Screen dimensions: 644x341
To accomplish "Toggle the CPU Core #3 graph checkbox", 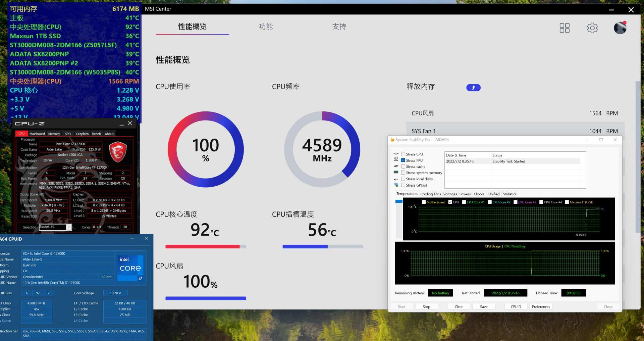I will point(516,202).
